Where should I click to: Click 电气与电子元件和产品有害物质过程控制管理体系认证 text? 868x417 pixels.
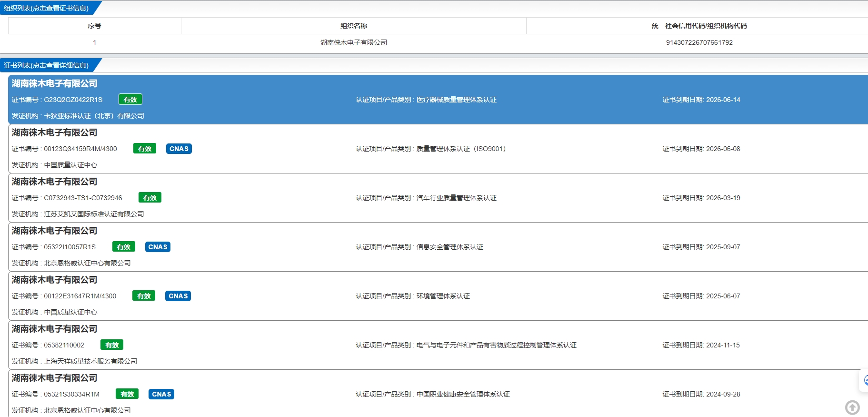(x=497, y=345)
